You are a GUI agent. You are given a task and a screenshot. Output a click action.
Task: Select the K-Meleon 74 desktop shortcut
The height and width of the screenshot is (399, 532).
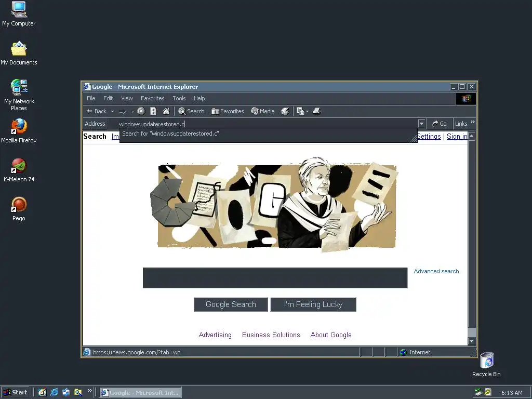point(19,170)
